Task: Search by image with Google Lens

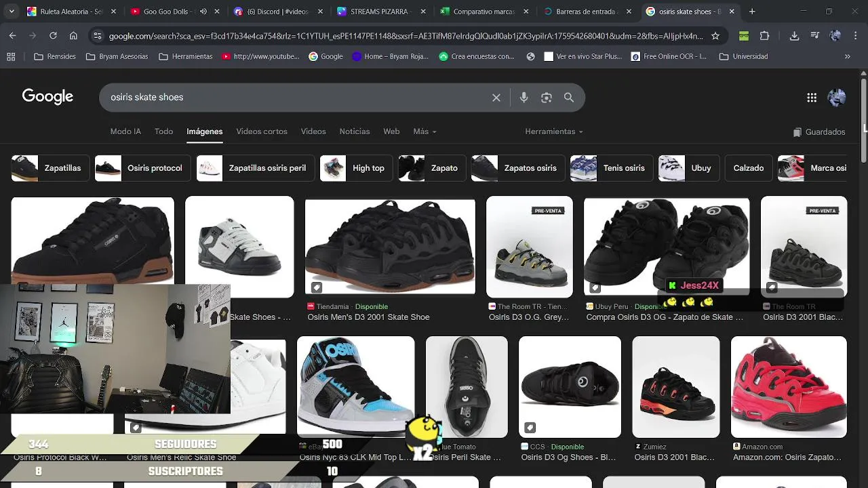Action: point(547,98)
